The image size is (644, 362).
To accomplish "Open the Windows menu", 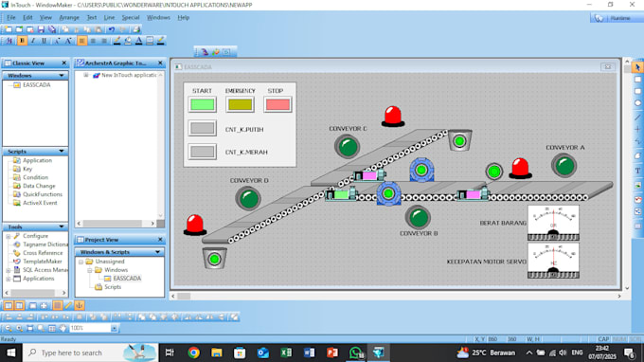I will click(x=158, y=17).
